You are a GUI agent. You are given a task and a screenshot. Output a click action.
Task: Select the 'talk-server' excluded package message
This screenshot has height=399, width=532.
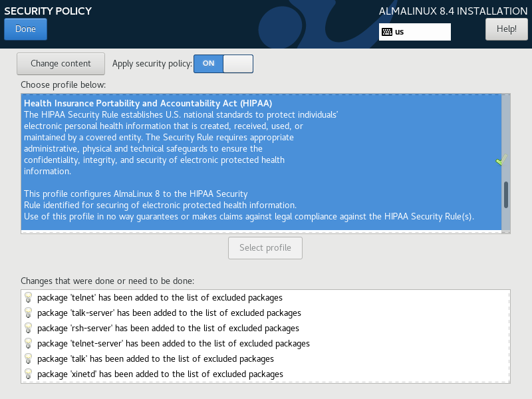(x=169, y=313)
